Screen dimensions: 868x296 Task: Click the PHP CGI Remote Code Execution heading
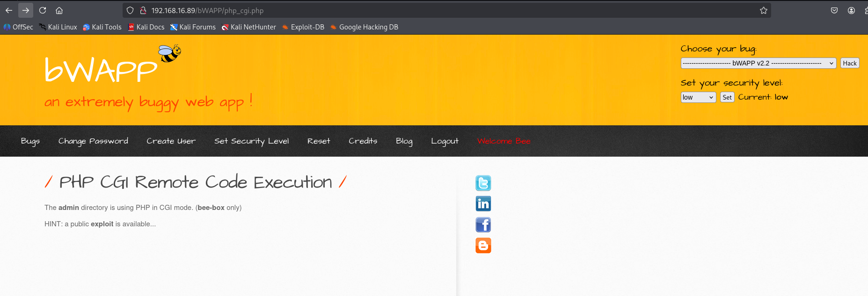pos(196,182)
